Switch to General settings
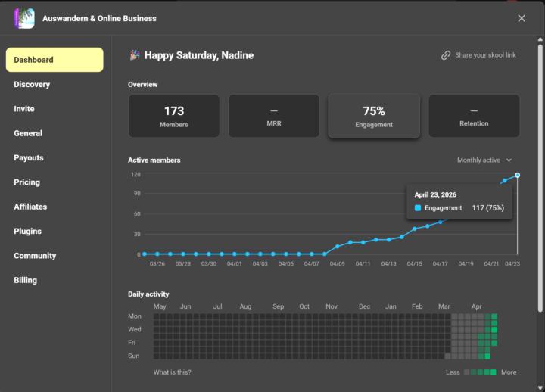 point(28,133)
